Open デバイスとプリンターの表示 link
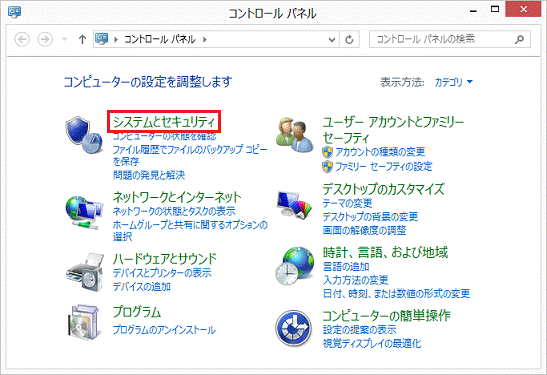Screen dimensions: 547x375 (x=162, y=272)
